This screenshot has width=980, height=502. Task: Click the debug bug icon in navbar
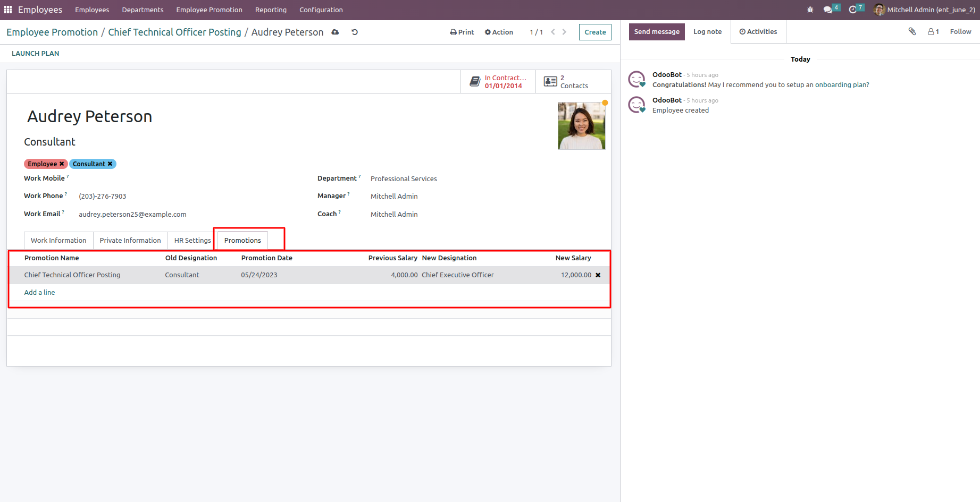[x=810, y=10]
